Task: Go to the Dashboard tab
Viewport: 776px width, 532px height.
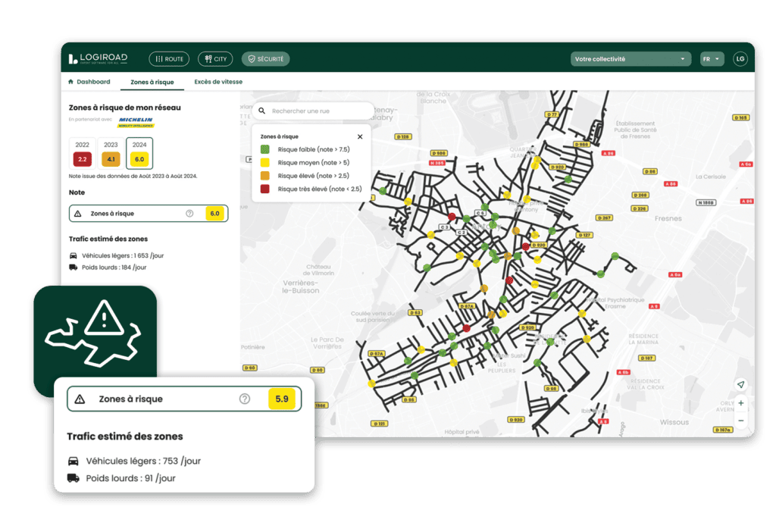Action: pos(89,82)
